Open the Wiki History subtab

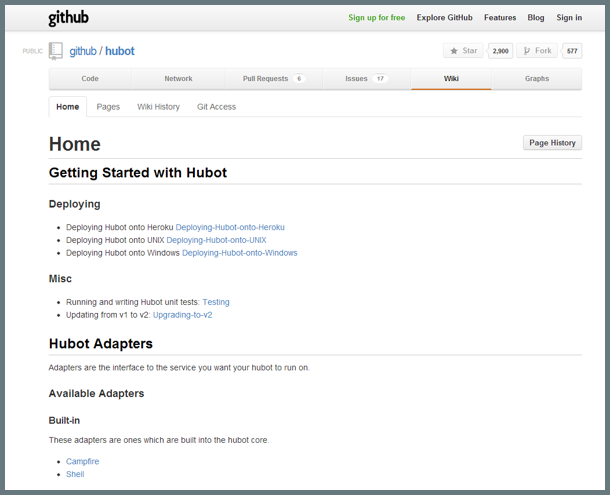(158, 107)
